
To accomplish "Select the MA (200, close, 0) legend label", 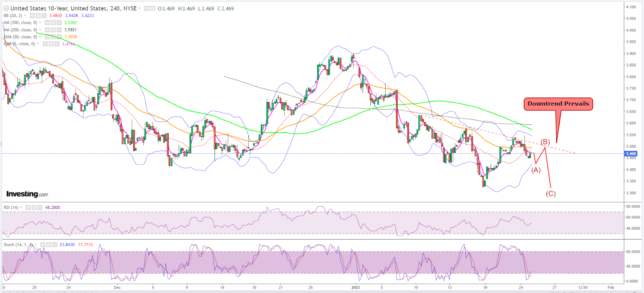I will tap(21, 30).
